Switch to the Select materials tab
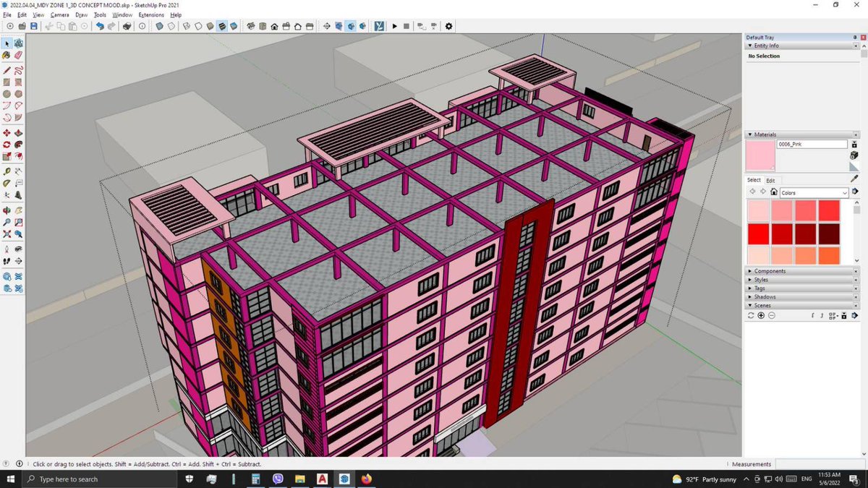868x488 pixels. [x=754, y=180]
